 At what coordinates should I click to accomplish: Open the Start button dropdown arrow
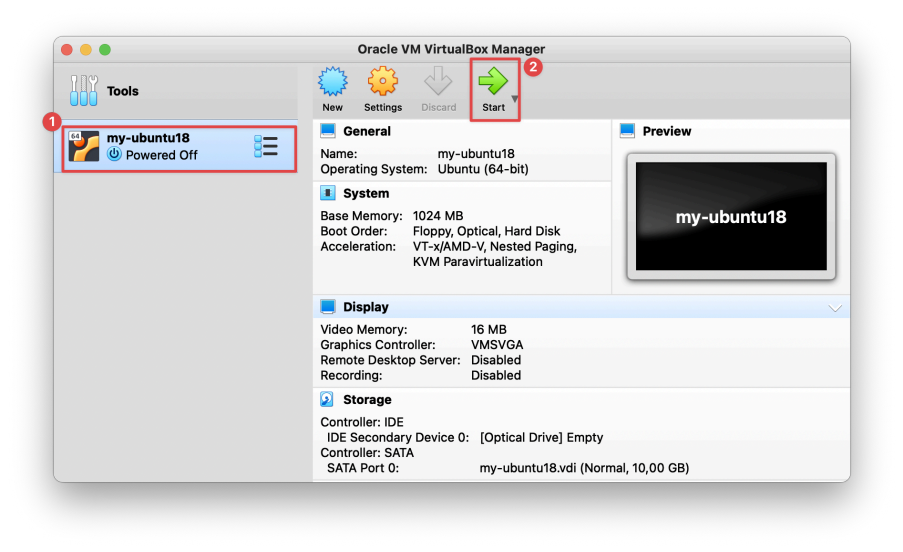(515, 99)
